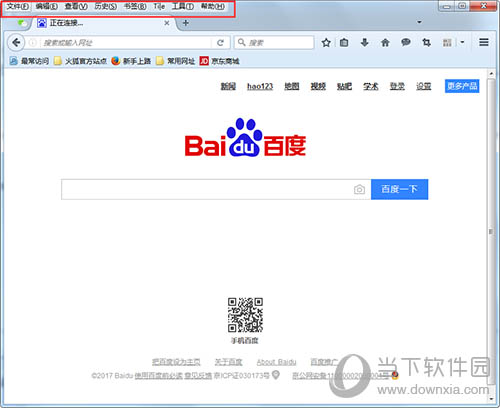Open the grid/QR toolbar icon
Screen dimensions: 500x408
[x=447, y=43]
